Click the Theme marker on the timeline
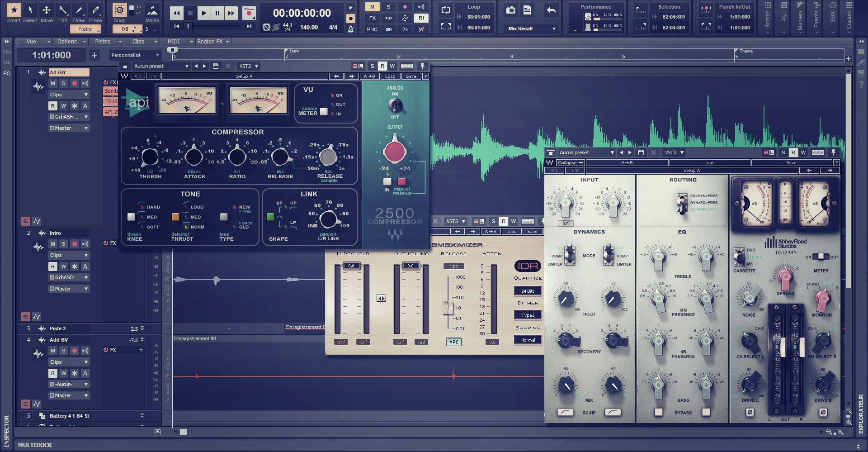 point(745,52)
